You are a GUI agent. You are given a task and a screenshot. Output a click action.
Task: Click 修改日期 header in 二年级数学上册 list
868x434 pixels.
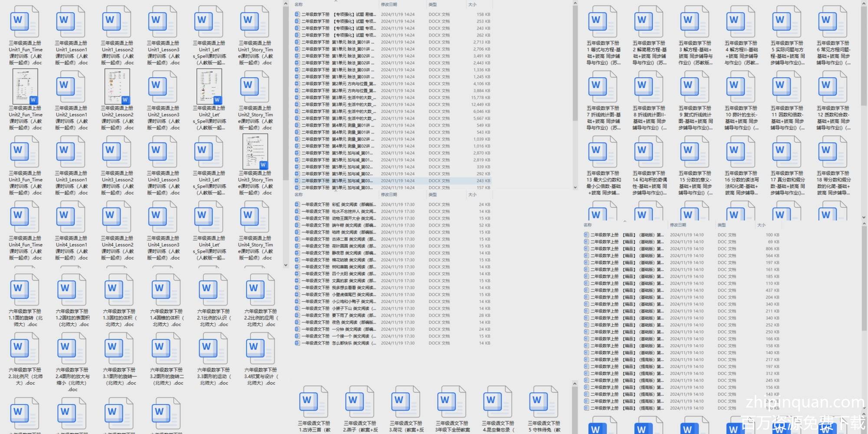(x=678, y=225)
